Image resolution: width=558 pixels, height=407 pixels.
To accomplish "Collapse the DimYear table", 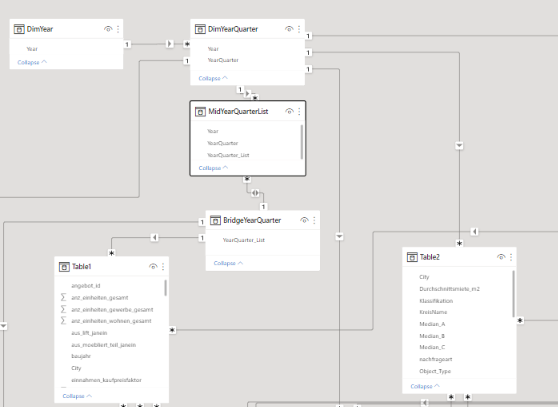I will (32, 62).
